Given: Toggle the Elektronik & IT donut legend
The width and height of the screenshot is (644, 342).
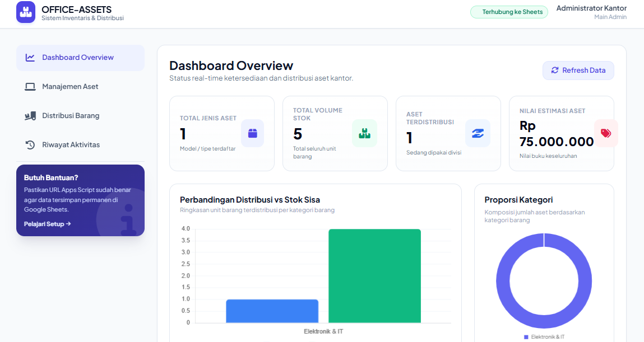Looking at the screenshot, I should point(544,336).
